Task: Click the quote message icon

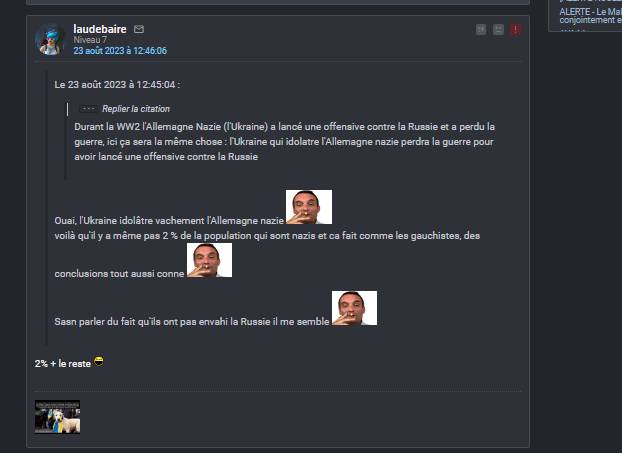Action: (481, 29)
